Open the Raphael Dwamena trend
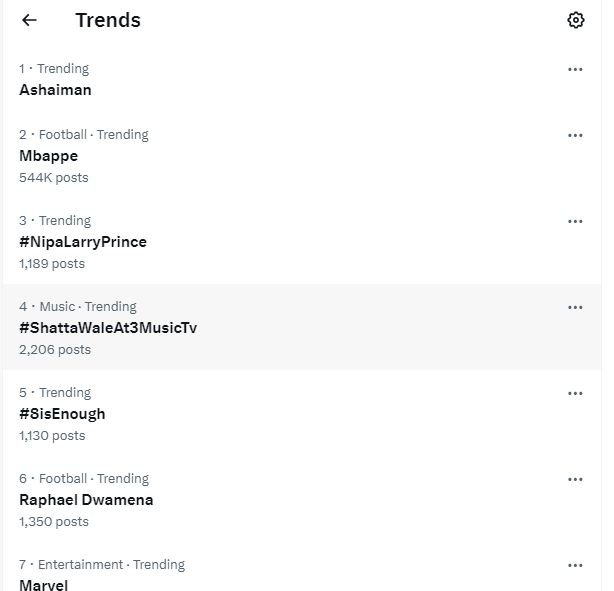Viewport: 614px width, 591px height. coord(302,499)
